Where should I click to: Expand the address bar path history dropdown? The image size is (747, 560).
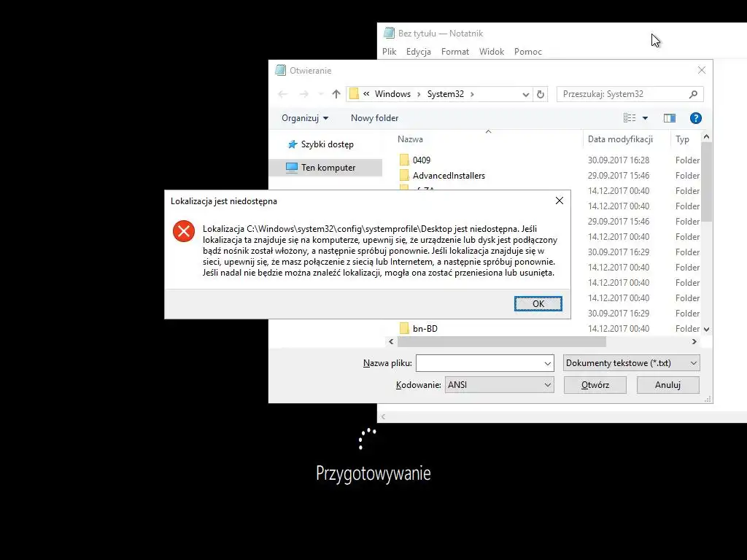pyautogui.click(x=525, y=94)
